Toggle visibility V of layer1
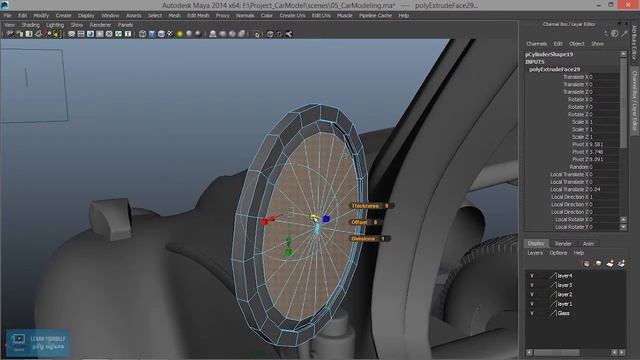 coord(532,304)
